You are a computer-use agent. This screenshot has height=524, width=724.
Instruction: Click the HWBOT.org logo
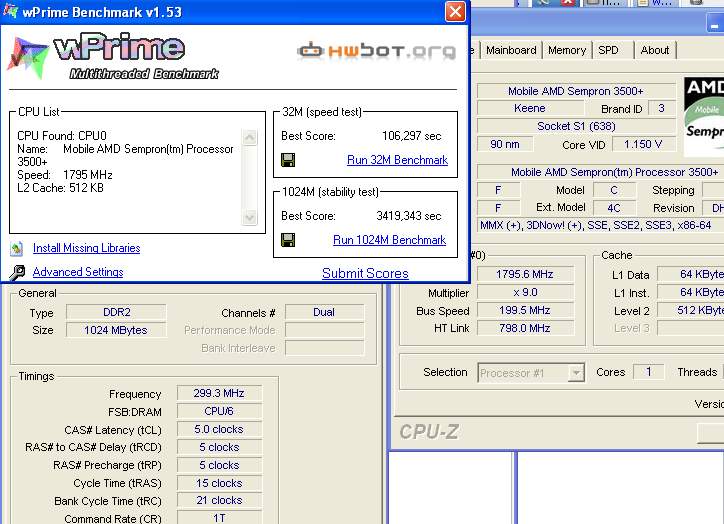[x=376, y=50]
